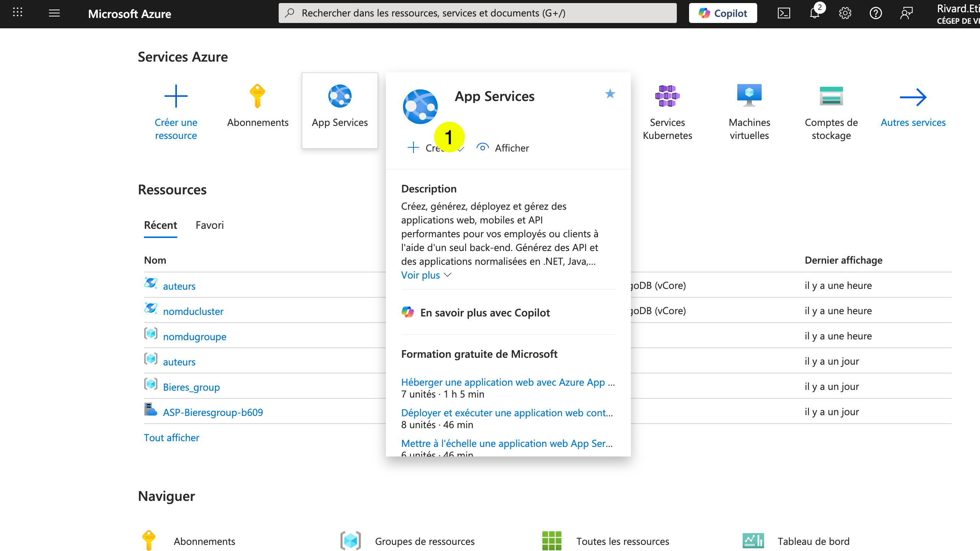
Task: Open Comptes de stockage icon
Action: point(830,96)
